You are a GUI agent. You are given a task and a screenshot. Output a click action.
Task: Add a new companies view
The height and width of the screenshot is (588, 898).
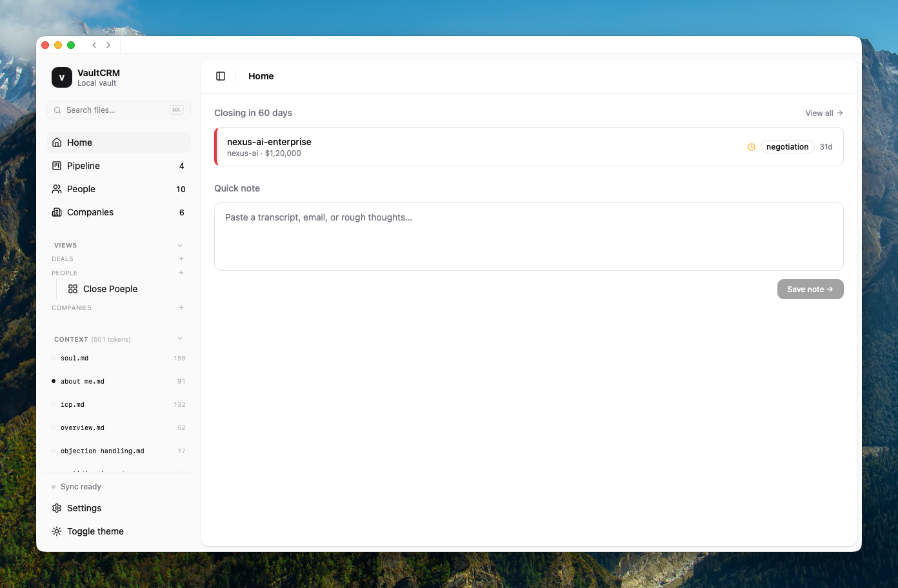[181, 308]
